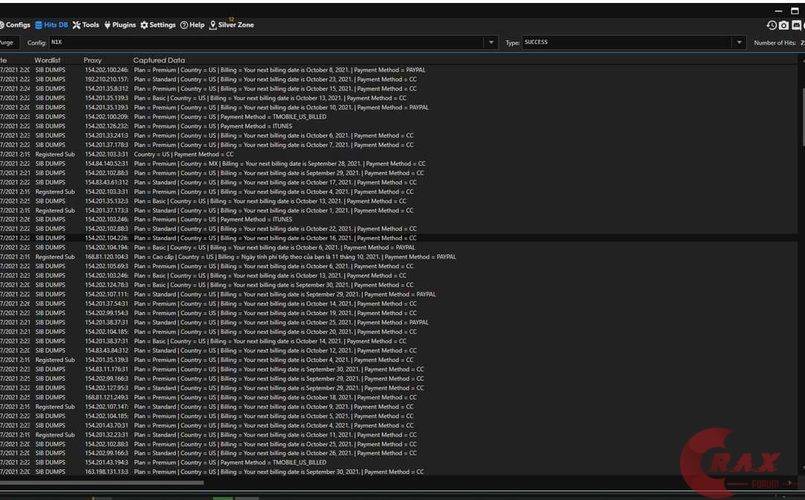Select the row with billing date October 17, 2021

tap(398, 182)
